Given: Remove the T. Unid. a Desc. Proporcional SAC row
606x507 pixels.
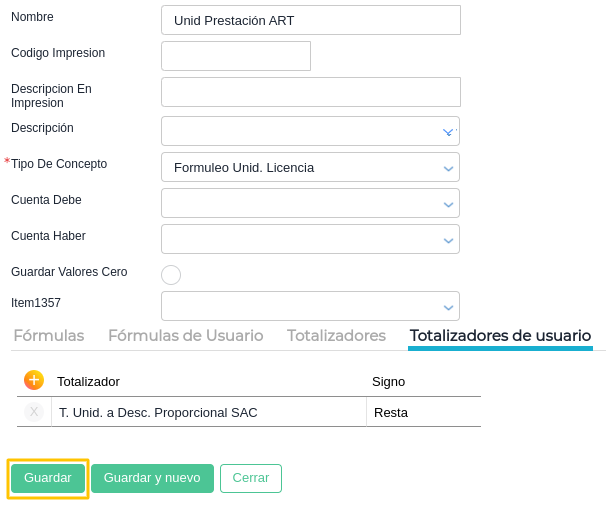Looking at the screenshot, I should tap(34, 411).
